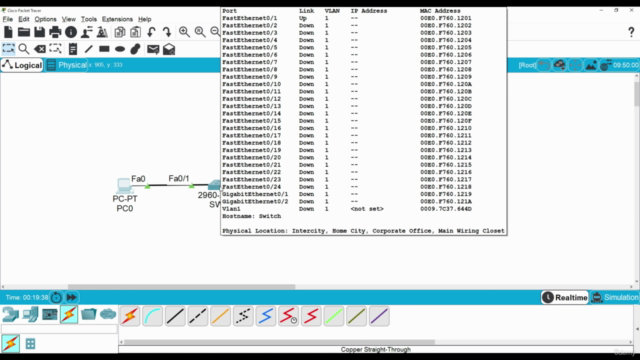The image size is (640, 360).
Task: Open a file with the folder icon
Action: (x=24, y=32)
